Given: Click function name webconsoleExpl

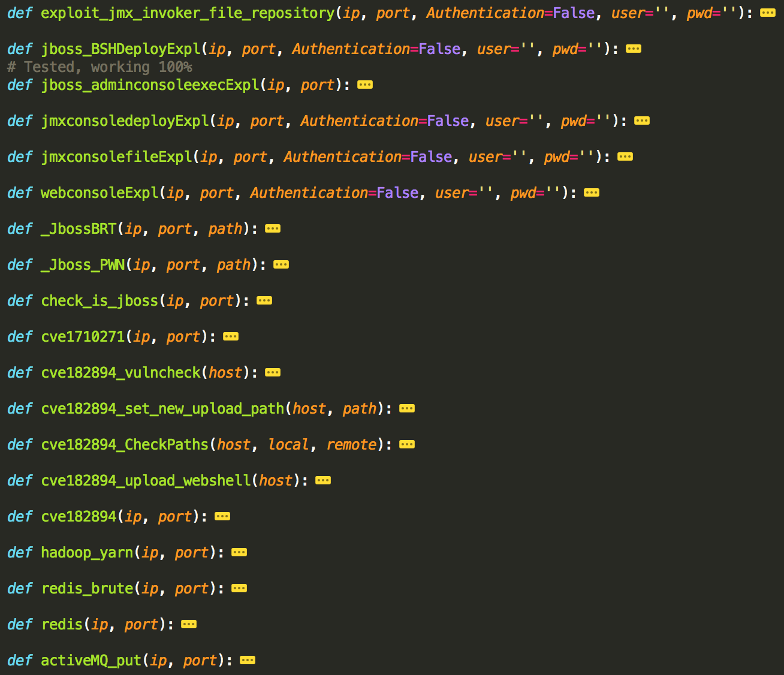Looking at the screenshot, I should (99, 193).
